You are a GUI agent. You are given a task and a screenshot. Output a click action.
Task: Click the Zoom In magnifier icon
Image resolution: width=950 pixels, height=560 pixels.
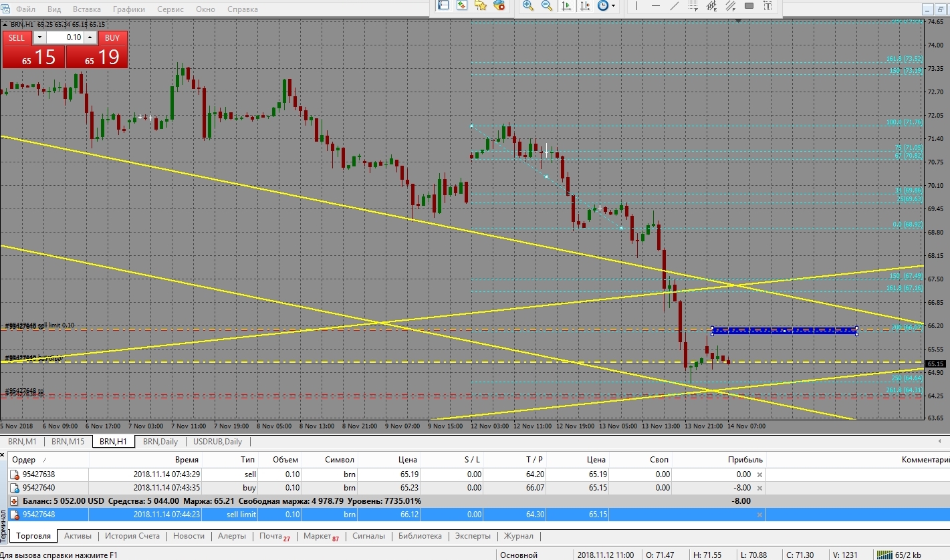(527, 5)
